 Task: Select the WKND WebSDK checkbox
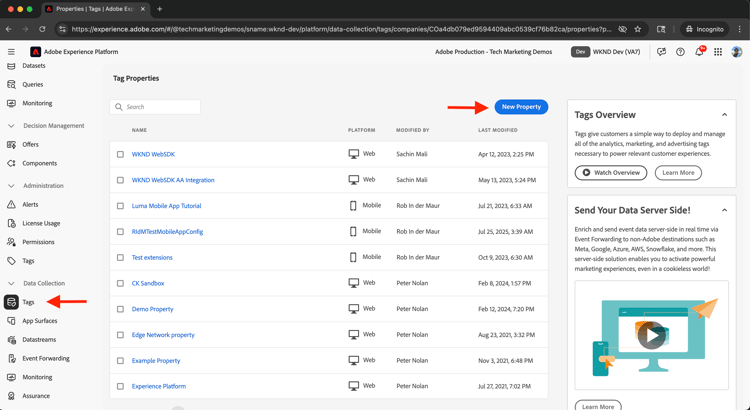click(121, 155)
